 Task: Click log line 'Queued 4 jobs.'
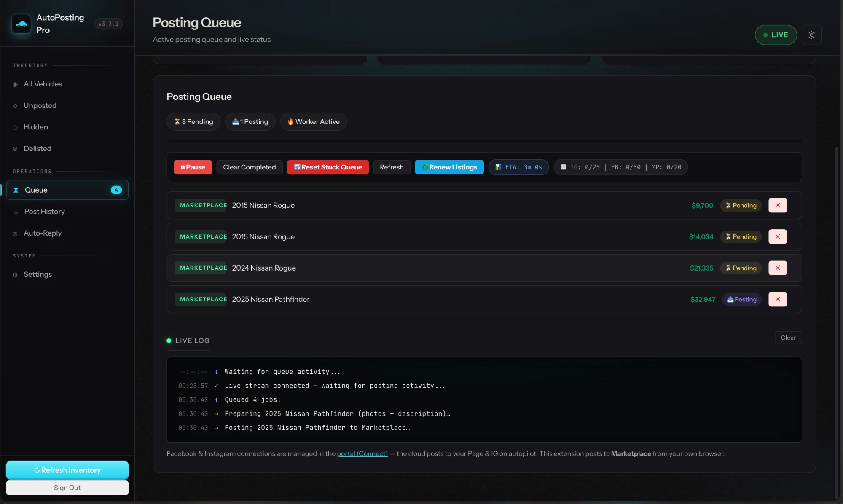pos(252,400)
